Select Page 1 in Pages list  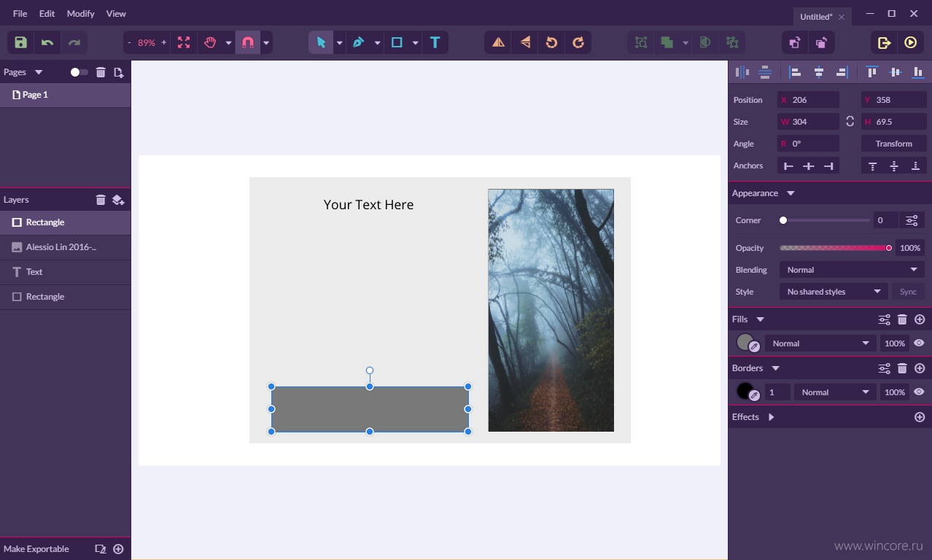(x=65, y=95)
